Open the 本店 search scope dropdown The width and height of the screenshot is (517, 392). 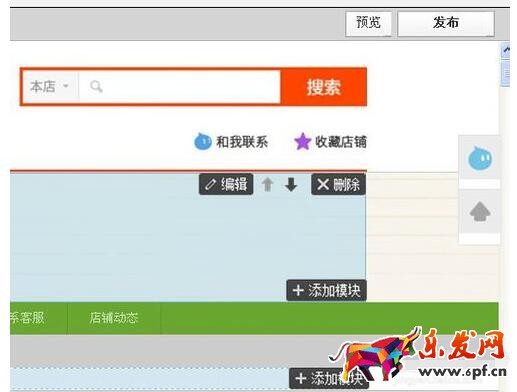50,86
